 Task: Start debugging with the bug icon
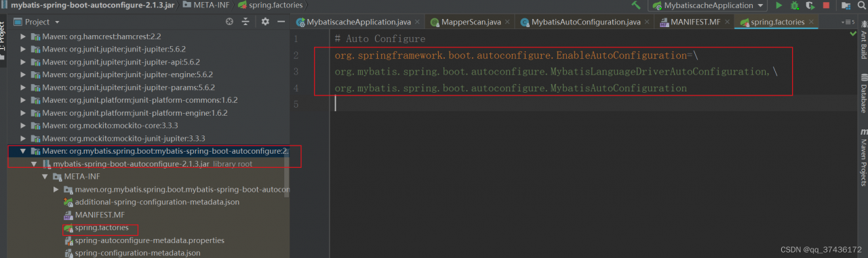(794, 5)
